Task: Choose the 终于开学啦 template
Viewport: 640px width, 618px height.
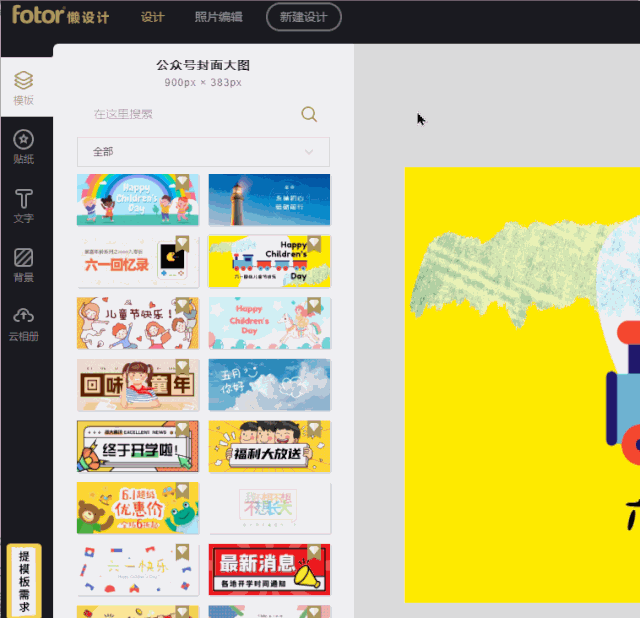Action: coord(138,447)
